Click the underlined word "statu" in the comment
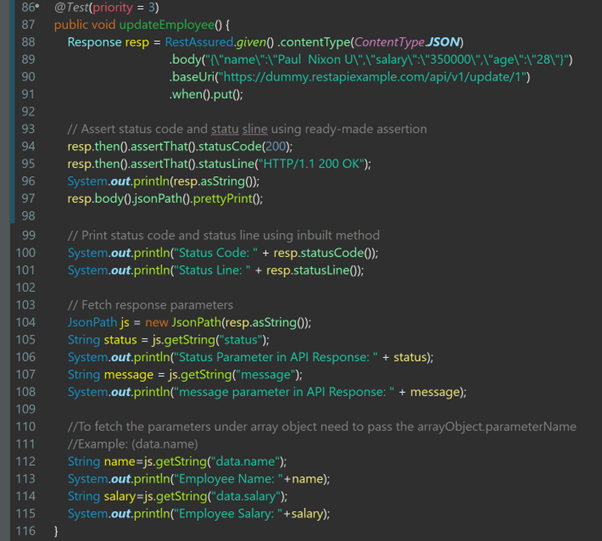 click(x=226, y=129)
